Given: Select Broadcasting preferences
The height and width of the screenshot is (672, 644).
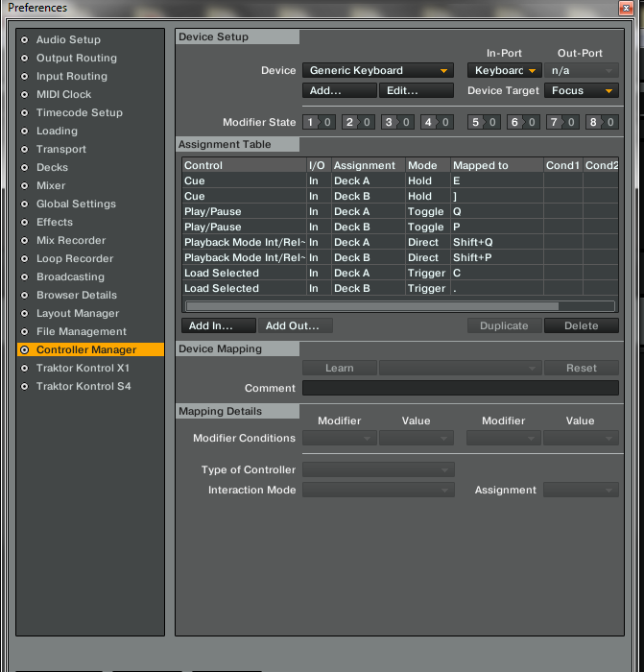Looking at the screenshot, I should coord(70,276).
